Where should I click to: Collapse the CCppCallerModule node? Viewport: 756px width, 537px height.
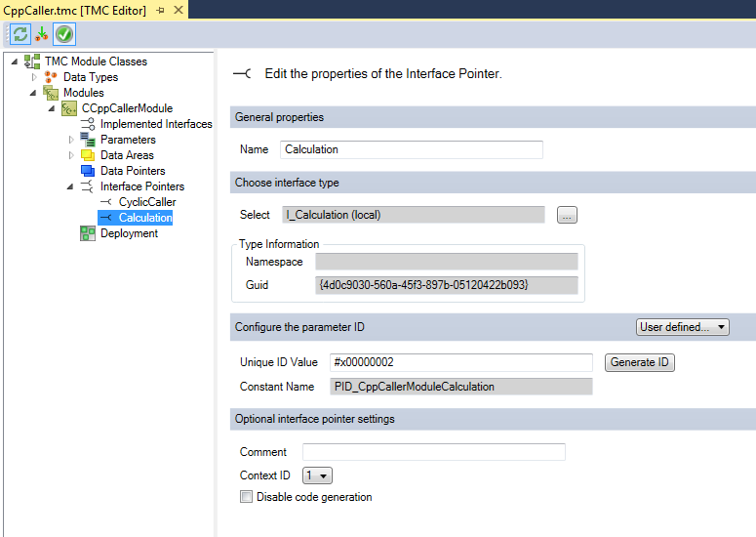pos(52,108)
